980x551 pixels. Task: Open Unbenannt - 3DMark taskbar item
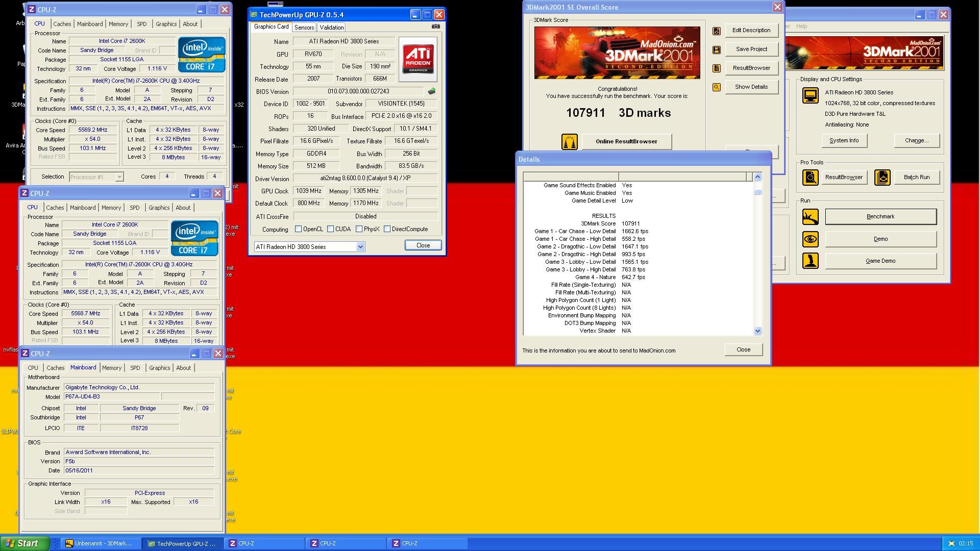(101, 544)
